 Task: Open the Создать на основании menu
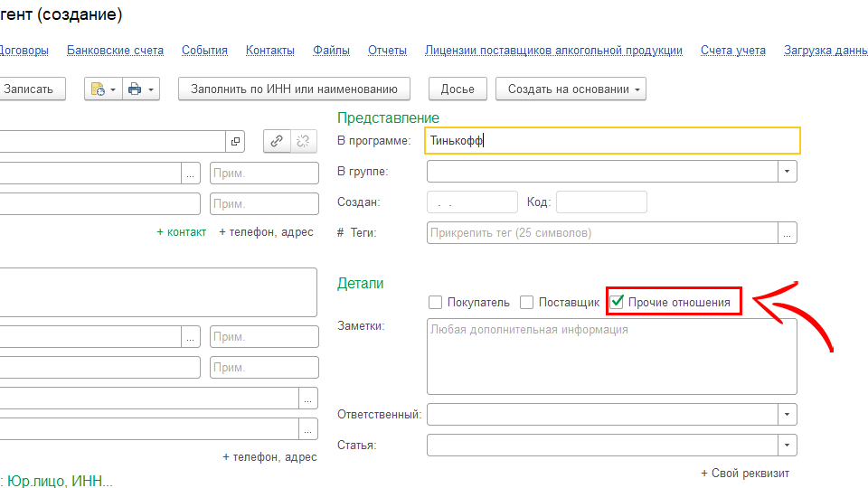tap(570, 89)
